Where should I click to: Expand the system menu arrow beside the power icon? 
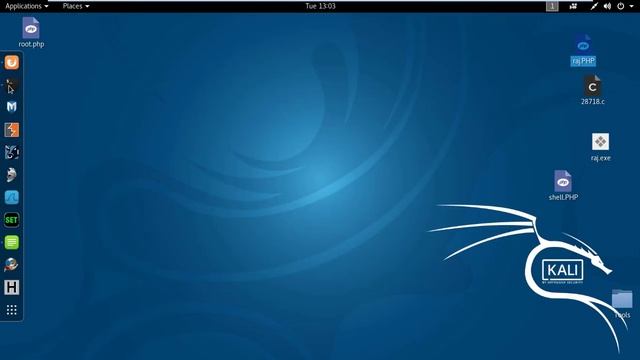click(x=631, y=7)
